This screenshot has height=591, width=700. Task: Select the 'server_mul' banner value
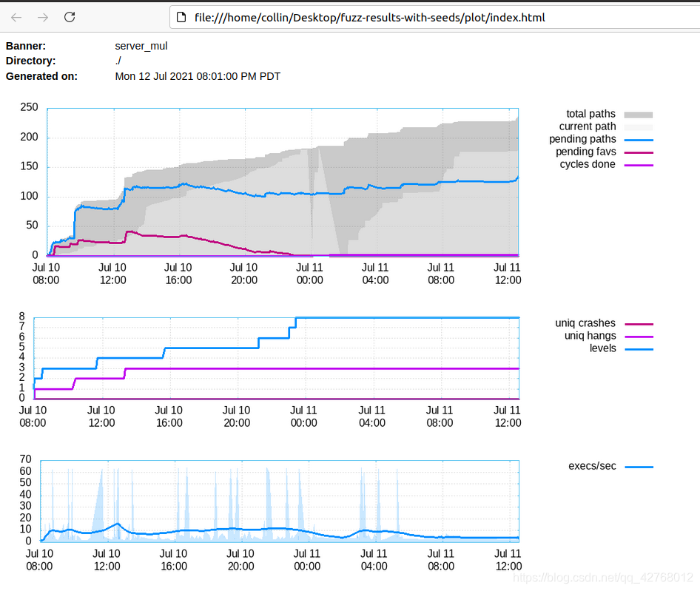[x=141, y=46]
